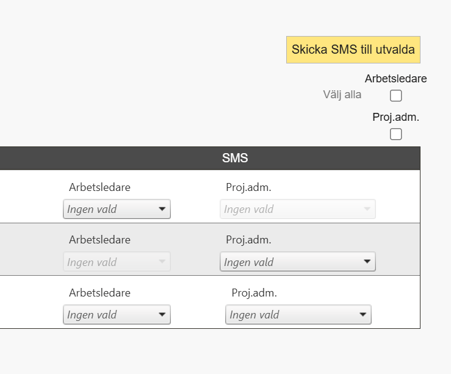Click the arrow of the last row's Proj.adm. dropdown
Image resolution: width=451 pixels, height=374 pixels.
click(363, 314)
